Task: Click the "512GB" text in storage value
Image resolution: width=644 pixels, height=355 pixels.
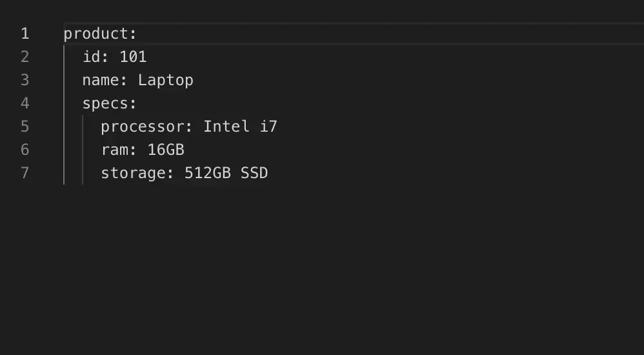Action: point(208,173)
